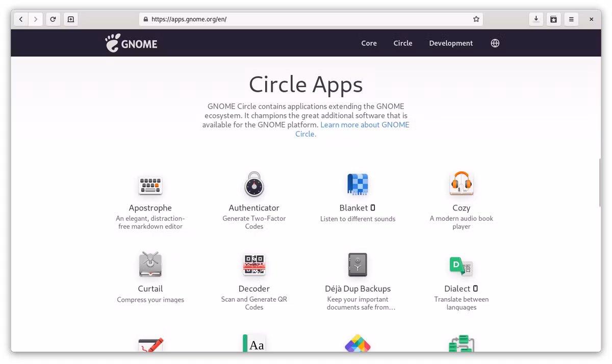Open the Cozy headphones icon
Viewport: 612px width, 364px height.
click(462, 184)
